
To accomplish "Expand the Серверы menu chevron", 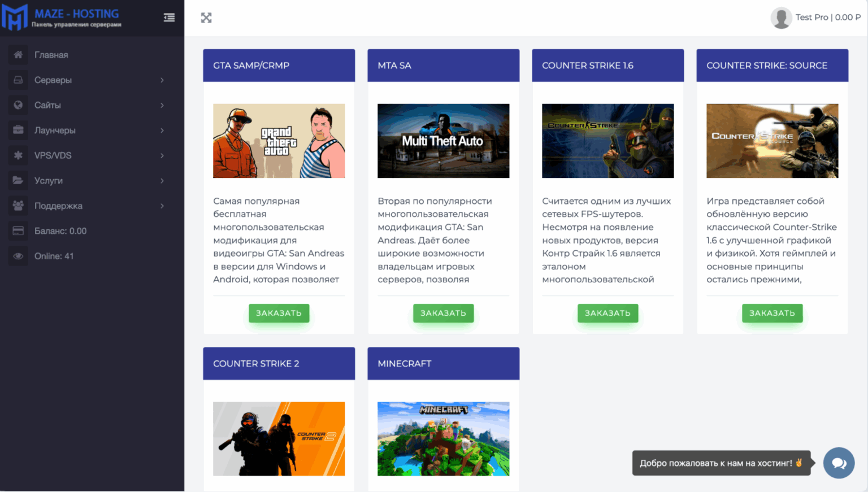I will click(x=163, y=80).
